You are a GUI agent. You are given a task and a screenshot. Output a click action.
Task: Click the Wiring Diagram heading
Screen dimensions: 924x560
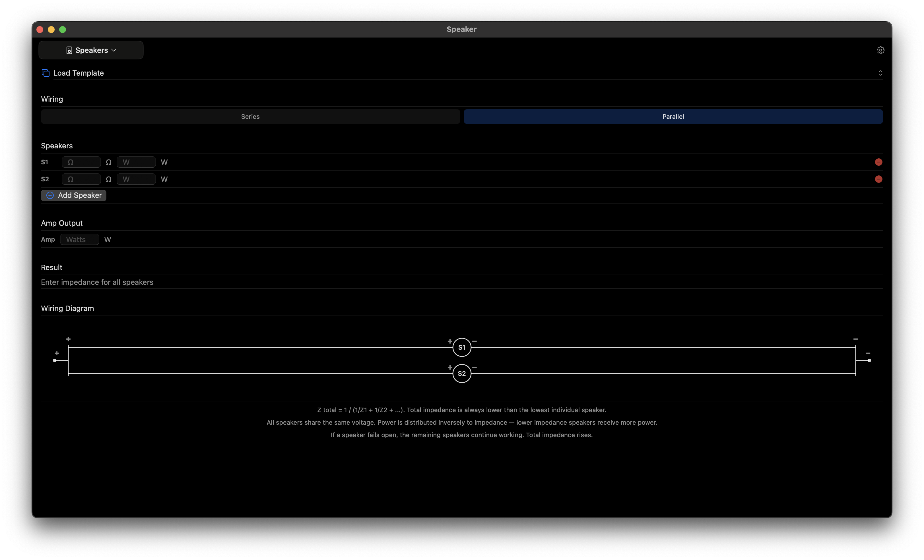67,308
